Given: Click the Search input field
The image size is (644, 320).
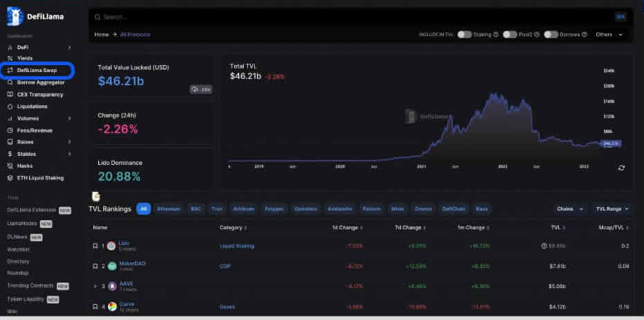Looking at the screenshot, I should point(346,17).
